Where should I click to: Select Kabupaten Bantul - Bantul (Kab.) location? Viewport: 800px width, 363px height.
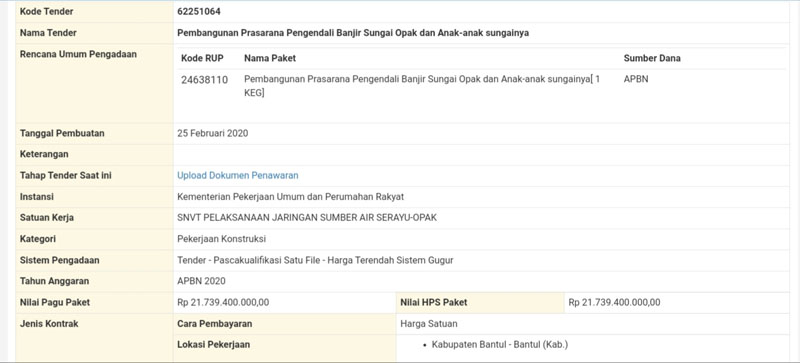[499, 345]
